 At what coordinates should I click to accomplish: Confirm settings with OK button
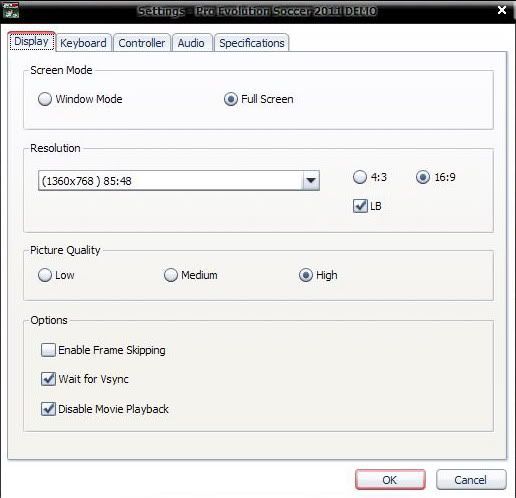coord(390,480)
